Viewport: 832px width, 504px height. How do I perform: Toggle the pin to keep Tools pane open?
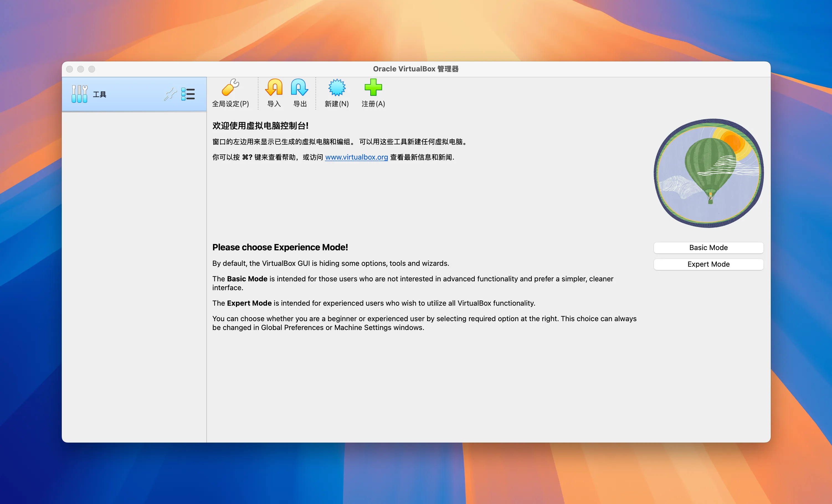[x=171, y=94]
